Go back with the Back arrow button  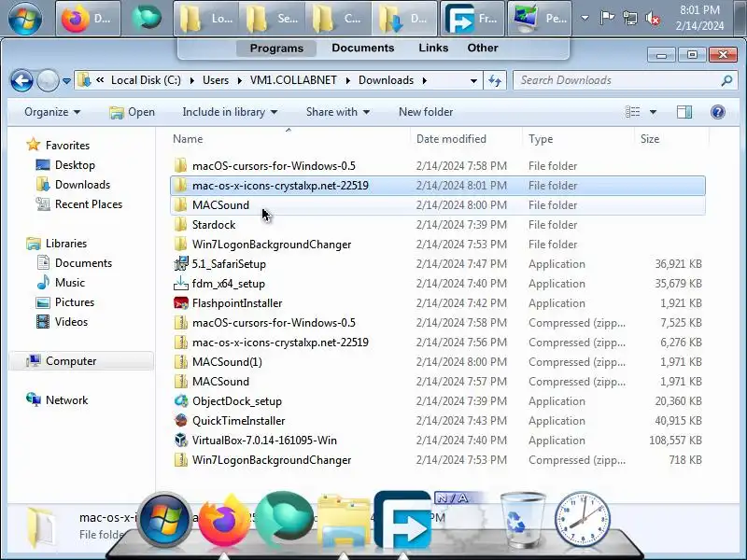click(x=21, y=80)
